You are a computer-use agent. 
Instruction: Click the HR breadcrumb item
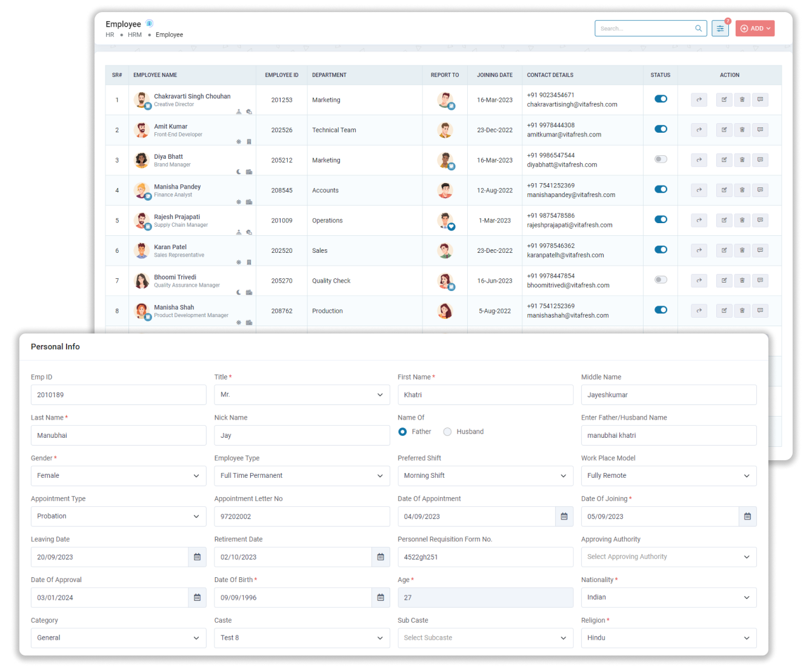coord(110,35)
